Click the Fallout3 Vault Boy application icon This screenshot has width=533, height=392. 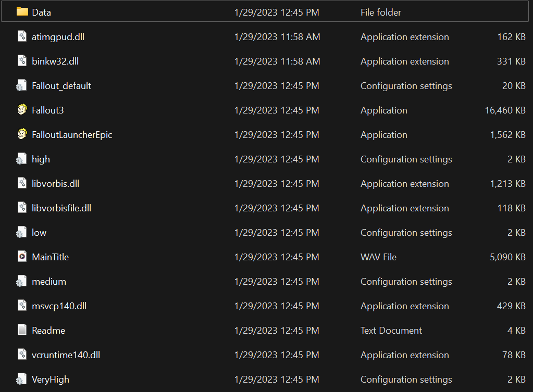point(22,110)
